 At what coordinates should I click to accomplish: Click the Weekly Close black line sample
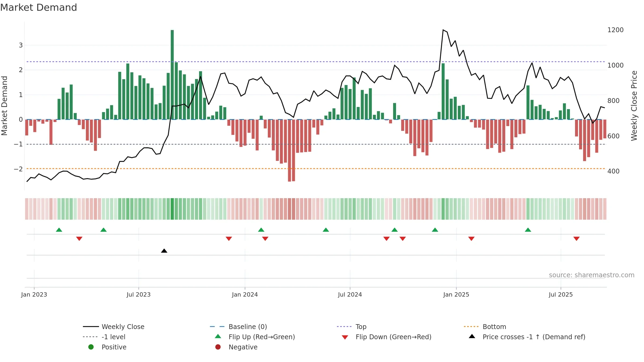click(x=91, y=327)
